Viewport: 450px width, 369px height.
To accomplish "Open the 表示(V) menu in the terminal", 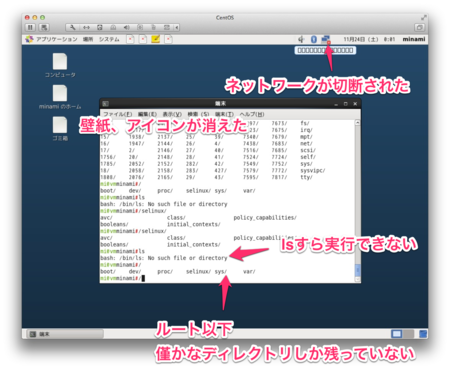I will pyautogui.click(x=172, y=114).
